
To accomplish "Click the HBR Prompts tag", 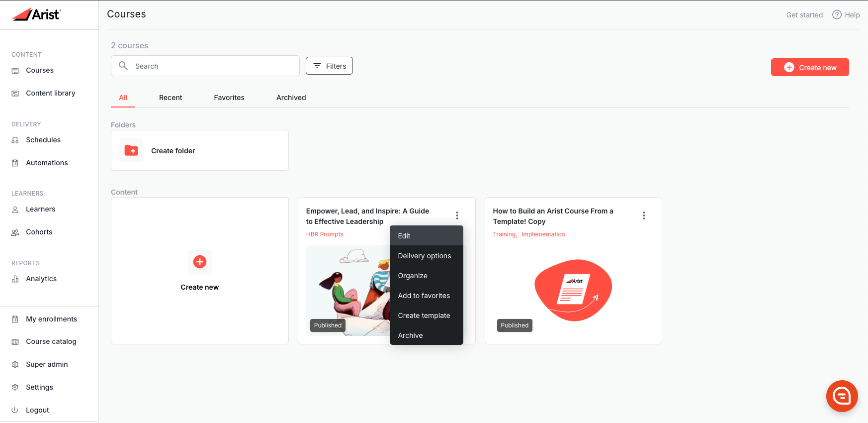I will click(x=325, y=234).
